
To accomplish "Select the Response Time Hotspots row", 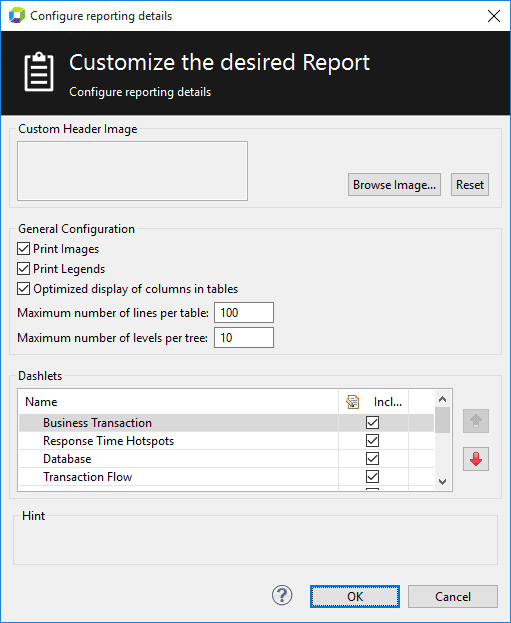I will click(226, 441).
